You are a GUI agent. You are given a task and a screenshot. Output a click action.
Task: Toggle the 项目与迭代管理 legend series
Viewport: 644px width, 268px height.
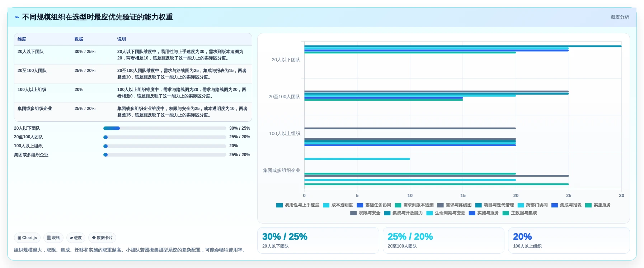(x=494, y=205)
